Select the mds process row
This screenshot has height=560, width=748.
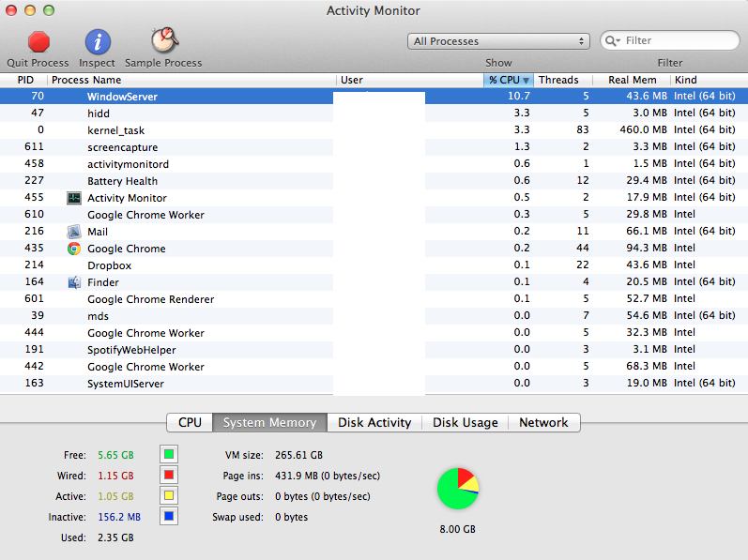coord(374,316)
